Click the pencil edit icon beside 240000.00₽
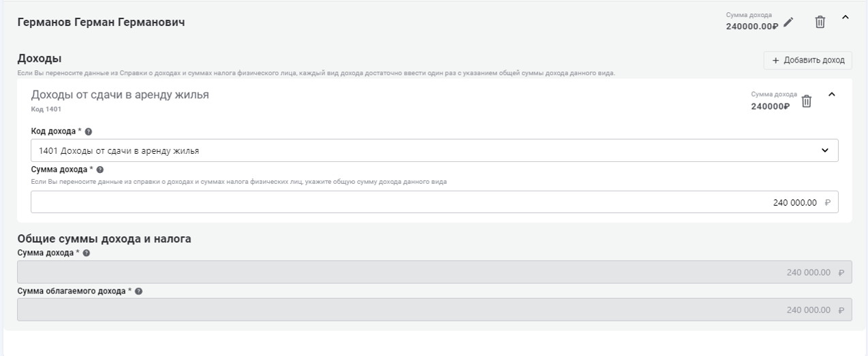The height and width of the screenshot is (356, 868). tap(788, 22)
